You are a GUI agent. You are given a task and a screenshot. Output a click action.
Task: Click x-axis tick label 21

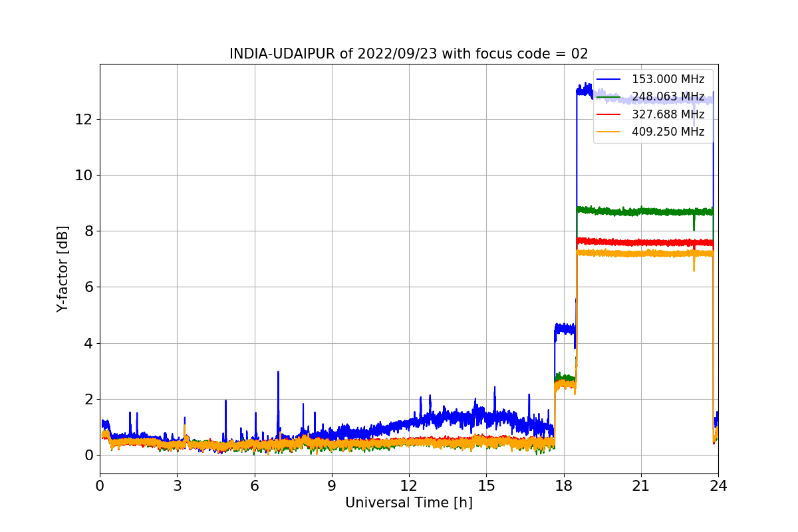tap(641, 485)
